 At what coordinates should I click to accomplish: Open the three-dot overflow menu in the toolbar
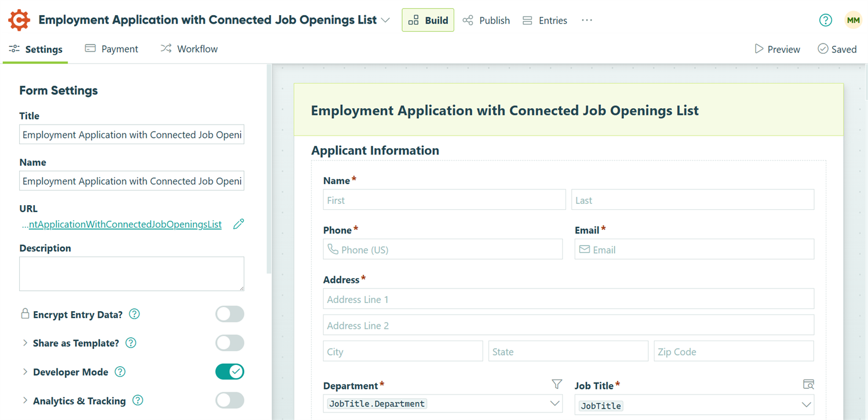click(587, 20)
